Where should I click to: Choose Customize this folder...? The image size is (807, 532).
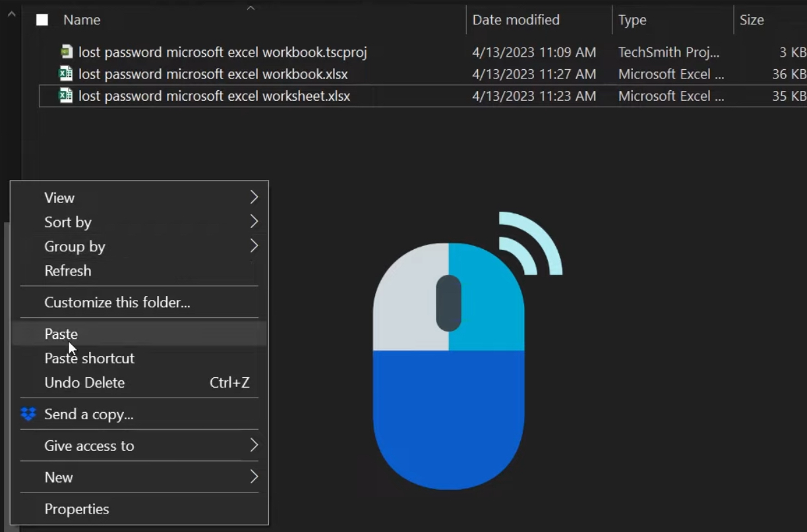140,303
